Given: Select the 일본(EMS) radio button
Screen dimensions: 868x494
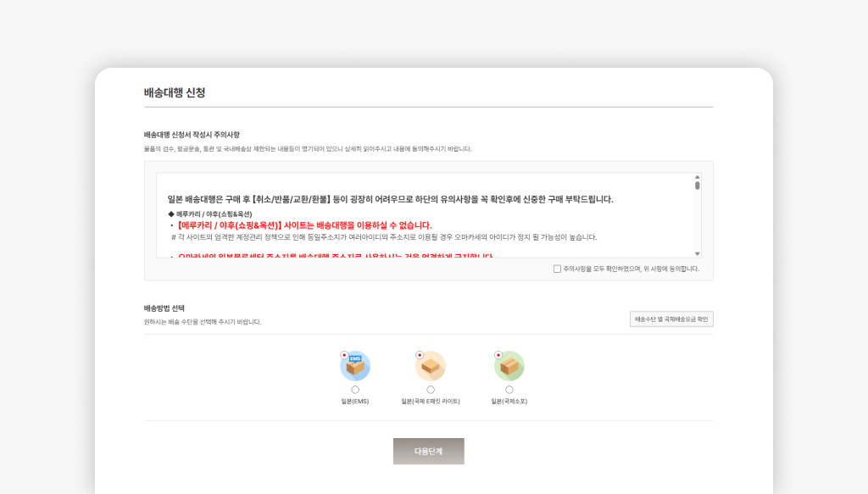Looking at the screenshot, I should tap(354, 389).
